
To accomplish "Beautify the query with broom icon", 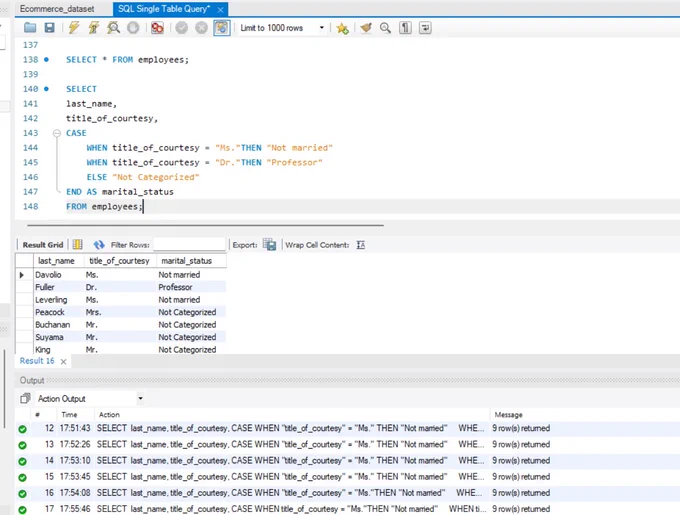I will pos(366,28).
